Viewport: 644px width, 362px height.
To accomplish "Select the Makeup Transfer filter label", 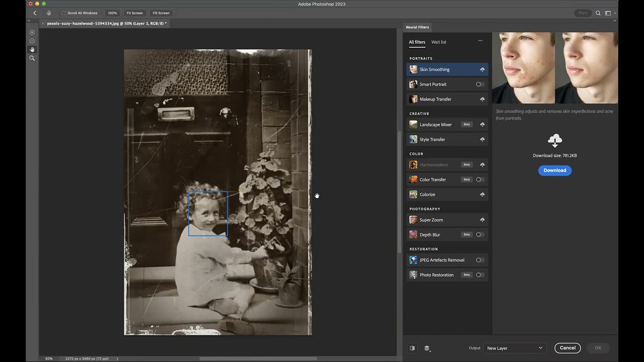I will tap(435, 99).
